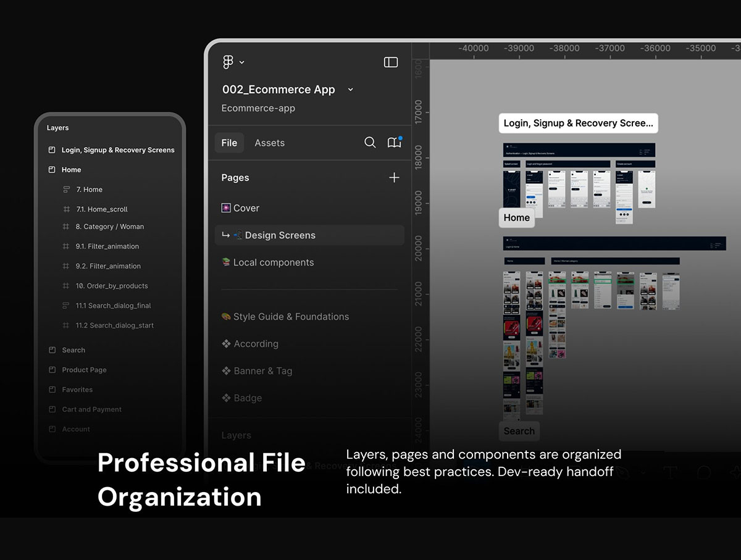Open the libraries book icon
Viewport: 741px width, 560px height.
[394, 143]
